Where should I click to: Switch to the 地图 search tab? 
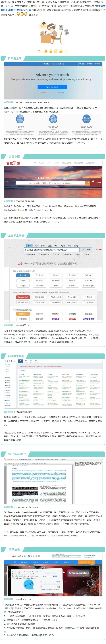(x=63, y=245)
